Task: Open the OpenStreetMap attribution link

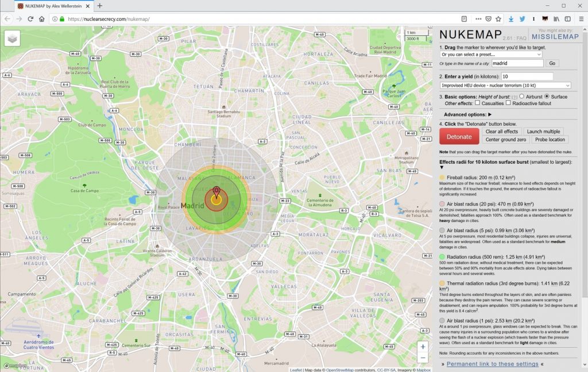Action: [339, 370]
